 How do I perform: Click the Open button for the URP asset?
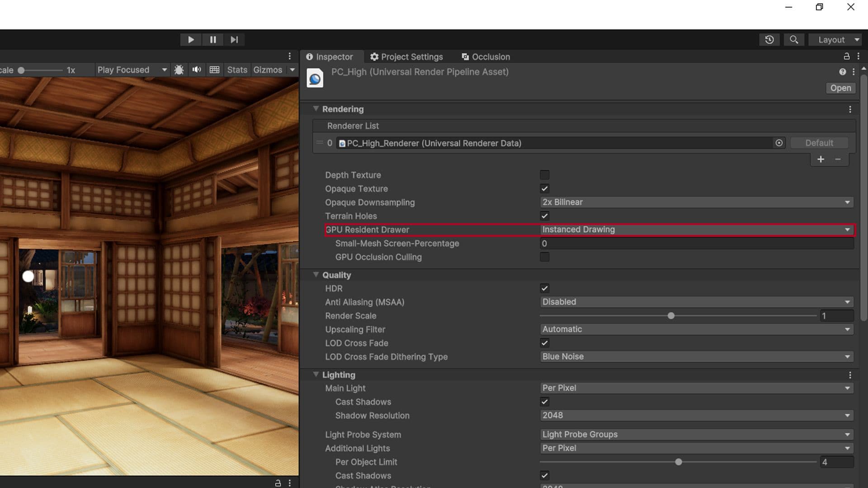point(840,88)
